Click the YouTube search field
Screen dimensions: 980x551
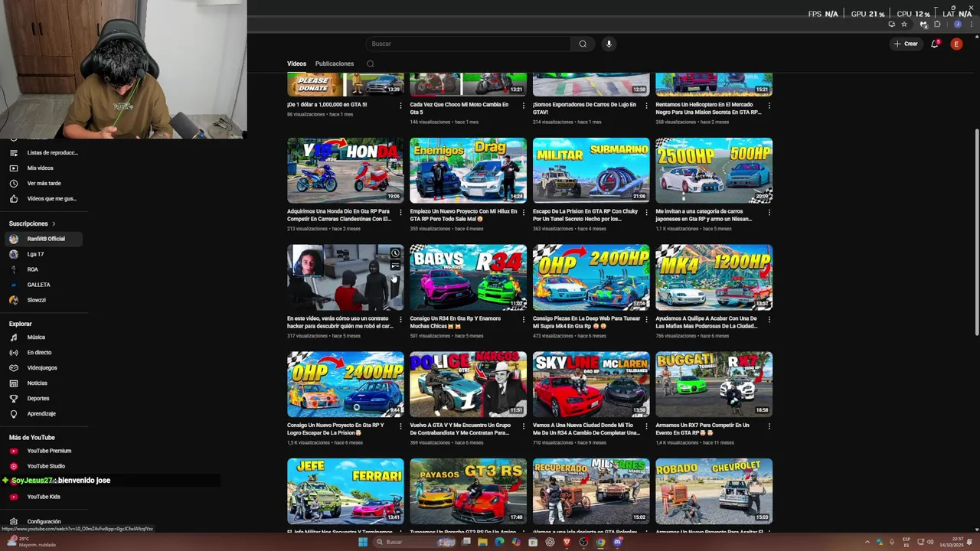click(468, 44)
